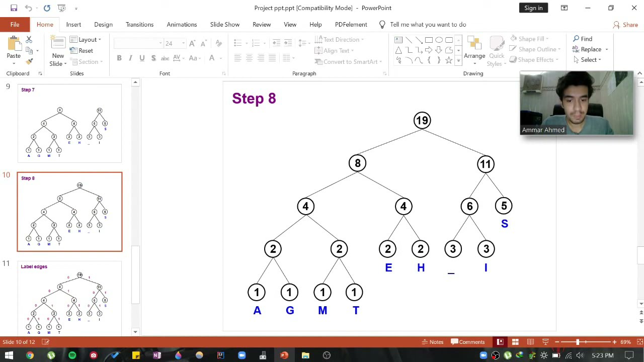Select the Label edges slide thumbnail
This screenshot has width=644, height=362.
click(69, 298)
